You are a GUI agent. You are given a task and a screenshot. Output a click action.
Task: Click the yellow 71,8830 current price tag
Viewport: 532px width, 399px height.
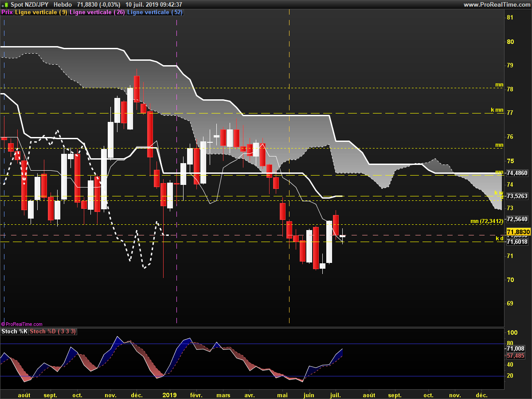(x=518, y=232)
